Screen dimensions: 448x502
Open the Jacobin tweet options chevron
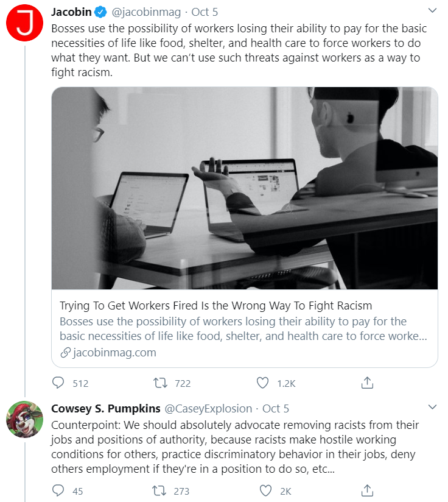point(432,10)
